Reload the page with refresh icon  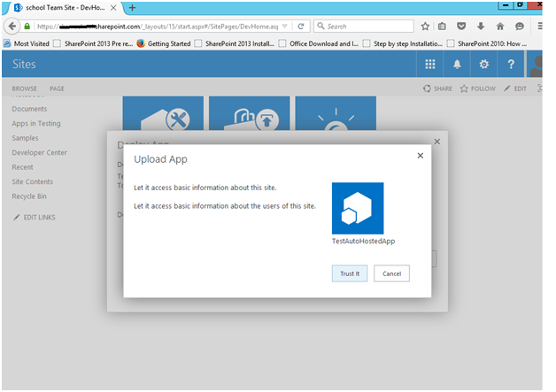click(301, 27)
